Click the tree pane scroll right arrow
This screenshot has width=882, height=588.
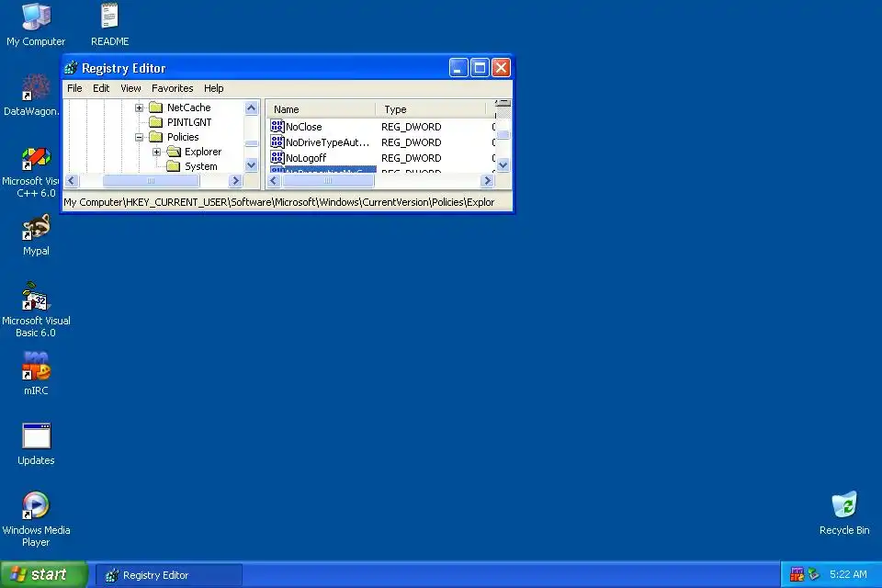tap(236, 181)
